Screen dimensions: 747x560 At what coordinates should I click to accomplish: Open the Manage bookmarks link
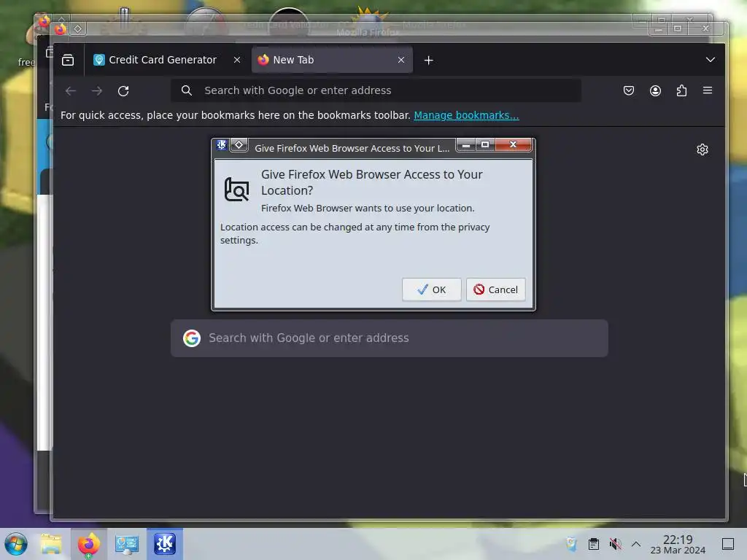tap(466, 115)
